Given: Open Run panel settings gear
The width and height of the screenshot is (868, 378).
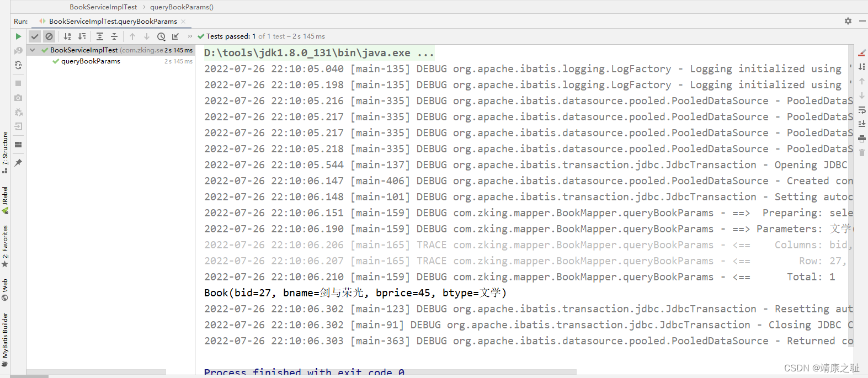Looking at the screenshot, I should pyautogui.click(x=848, y=21).
